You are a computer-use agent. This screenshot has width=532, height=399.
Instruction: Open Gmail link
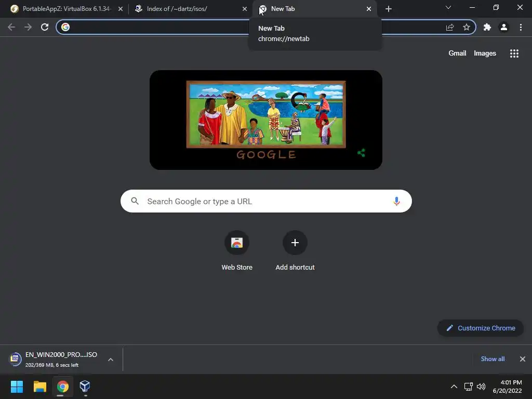click(x=457, y=54)
